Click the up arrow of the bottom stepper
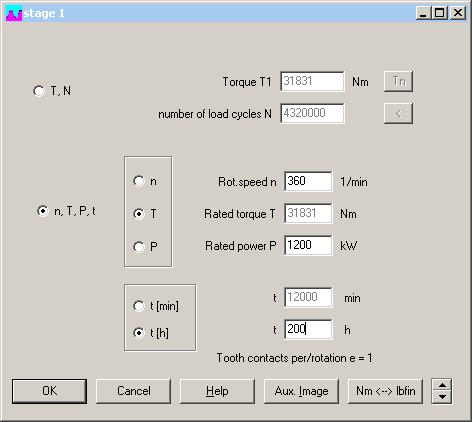 [x=442, y=385]
